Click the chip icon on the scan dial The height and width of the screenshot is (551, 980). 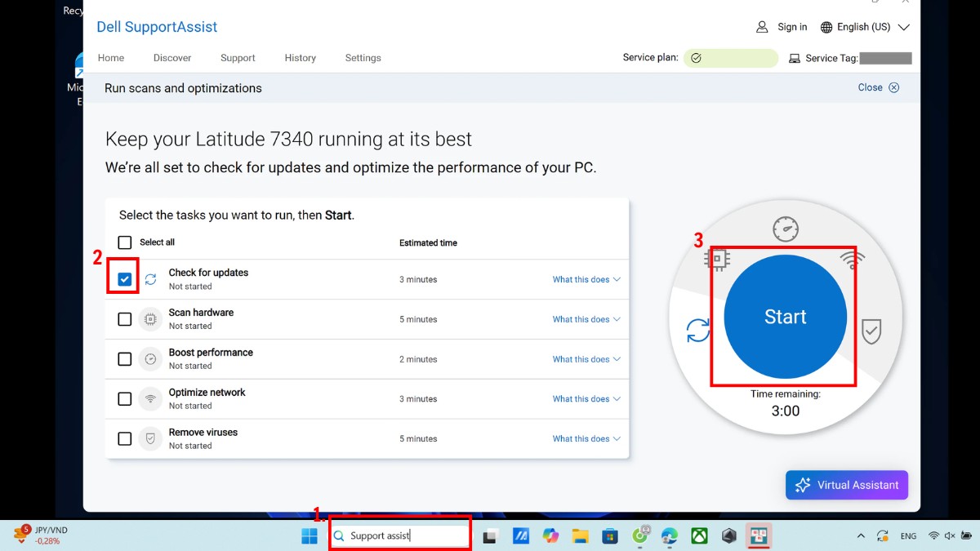716,260
